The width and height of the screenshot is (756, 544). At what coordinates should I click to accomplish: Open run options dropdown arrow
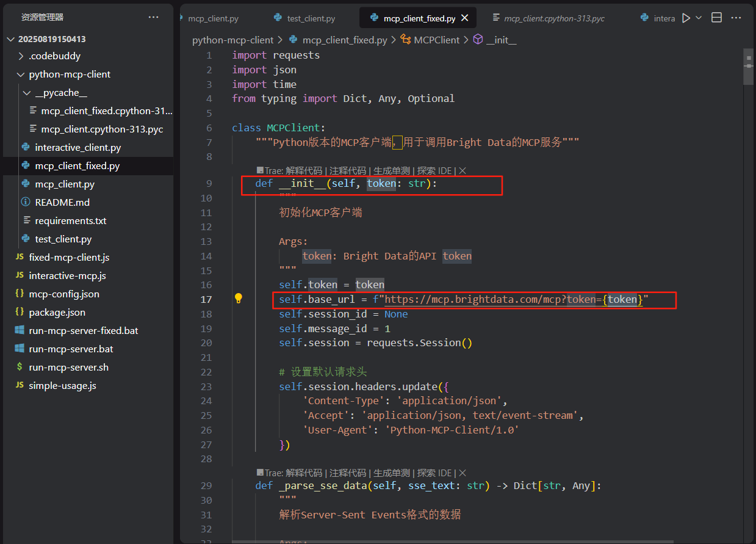[699, 18]
